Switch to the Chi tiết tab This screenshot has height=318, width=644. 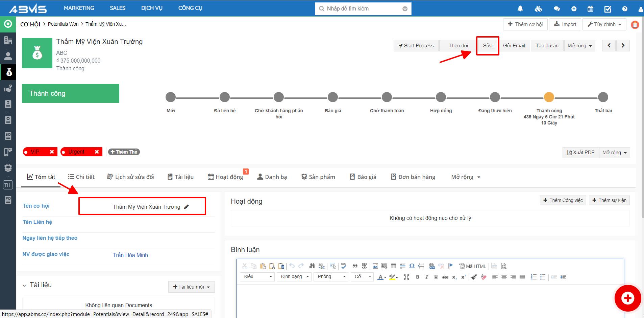[x=81, y=177]
